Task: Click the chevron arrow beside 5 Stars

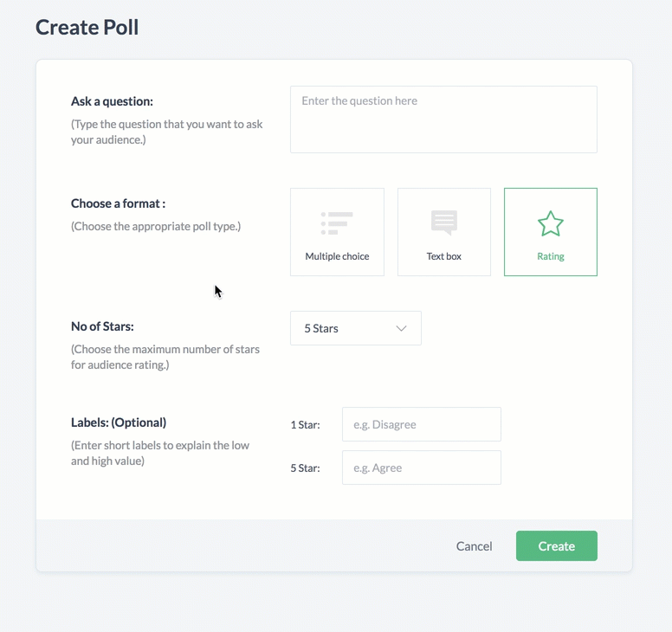Action: click(x=401, y=329)
